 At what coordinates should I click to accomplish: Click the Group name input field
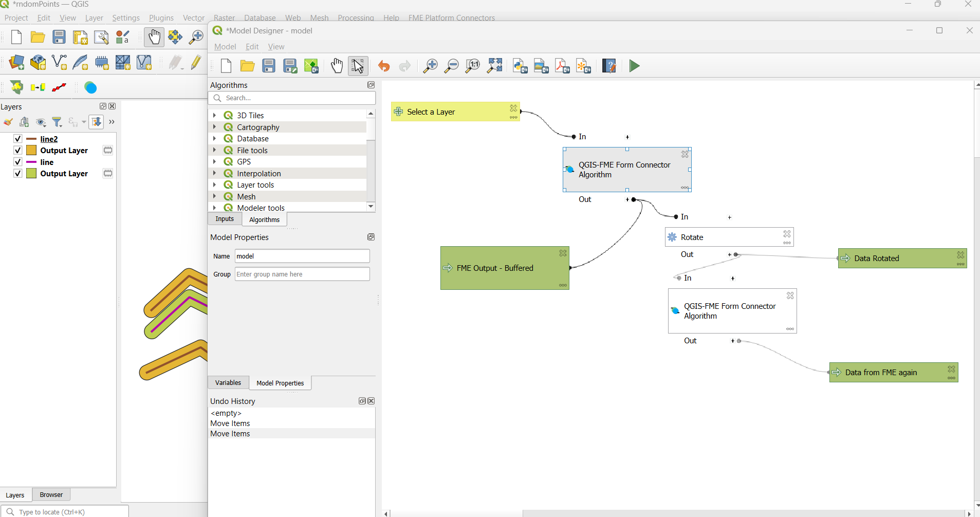tap(302, 274)
